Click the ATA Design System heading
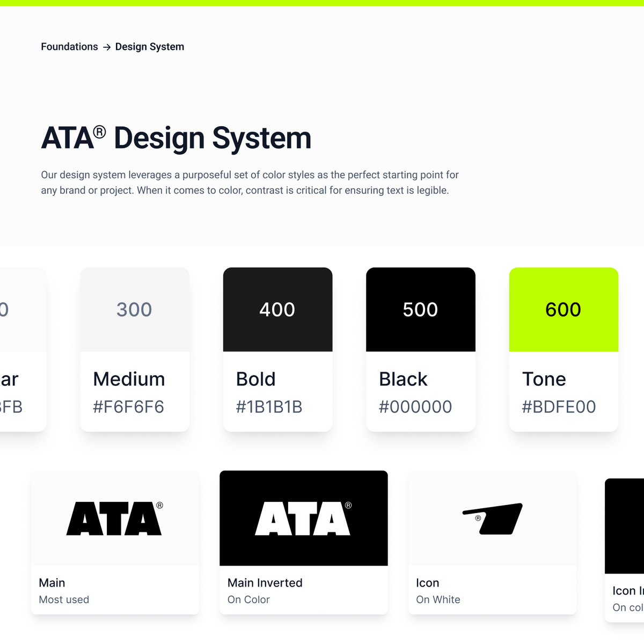Viewport: 644px width, 644px height. click(177, 138)
